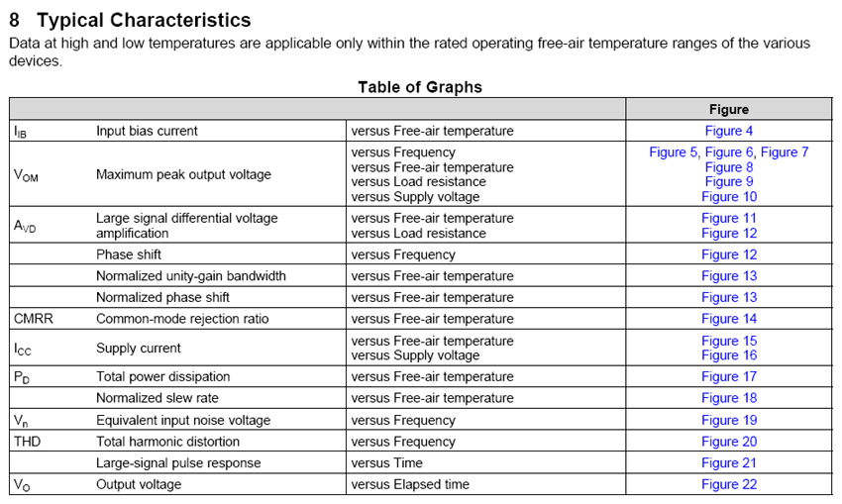842x504 pixels.
Task: Open Figure 21 for large-signal pulse response
Action: click(728, 463)
